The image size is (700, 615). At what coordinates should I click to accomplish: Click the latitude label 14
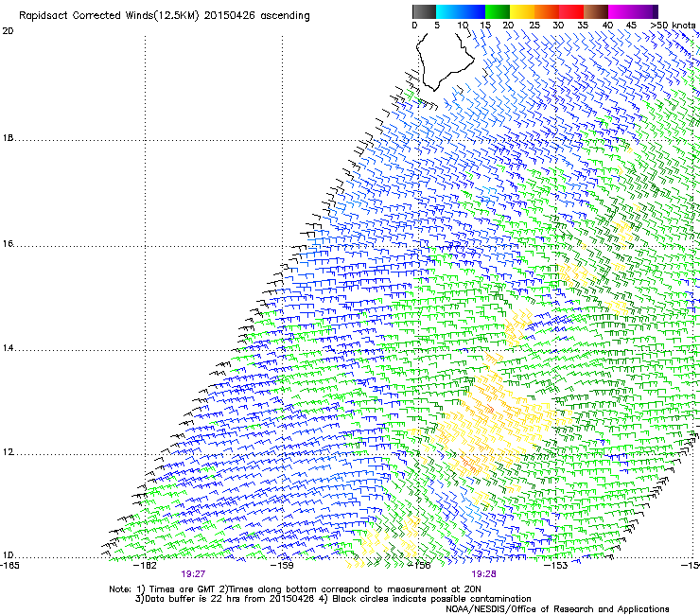coord(8,348)
